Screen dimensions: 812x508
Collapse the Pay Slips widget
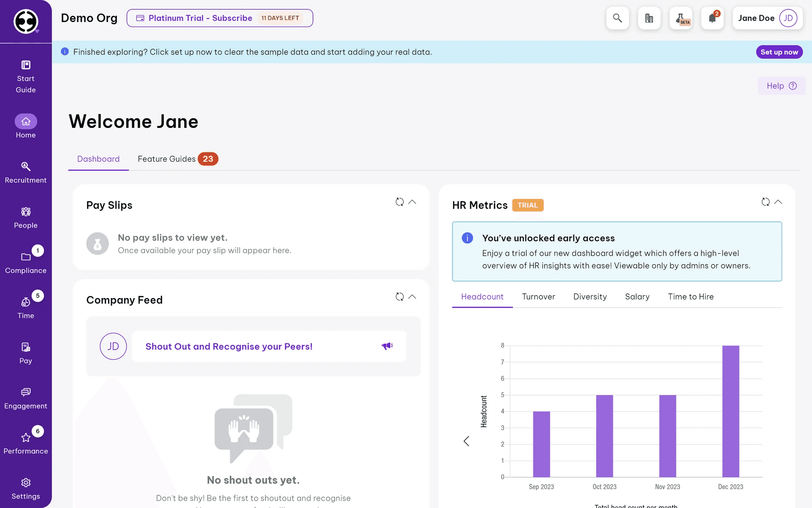[412, 202]
